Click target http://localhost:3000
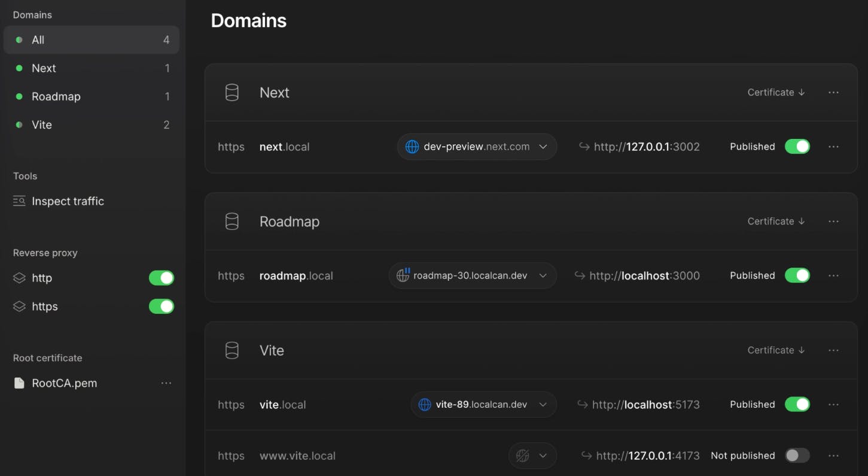 [644, 275]
